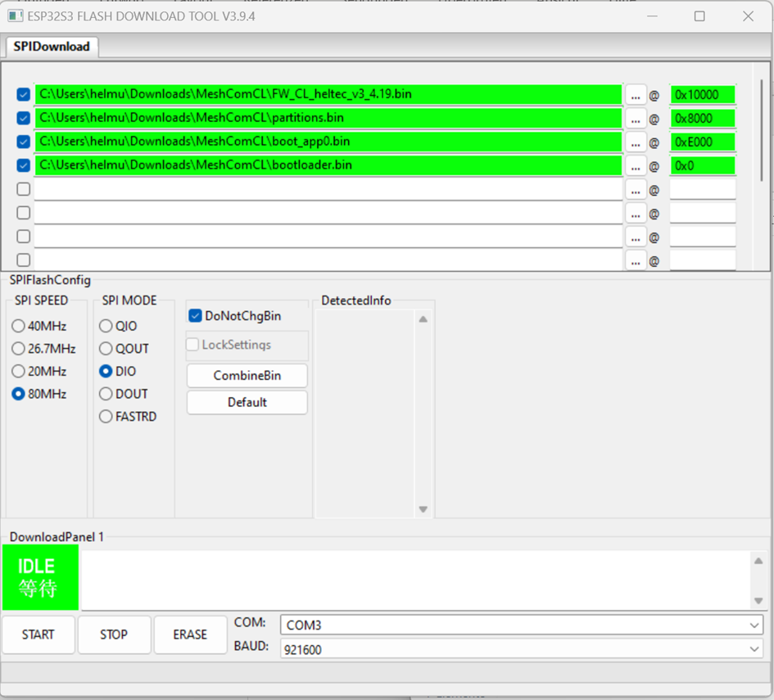Click the ESP32S3 app icon in title bar
Screen dimensions: 774x700
[x=15, y=16]
